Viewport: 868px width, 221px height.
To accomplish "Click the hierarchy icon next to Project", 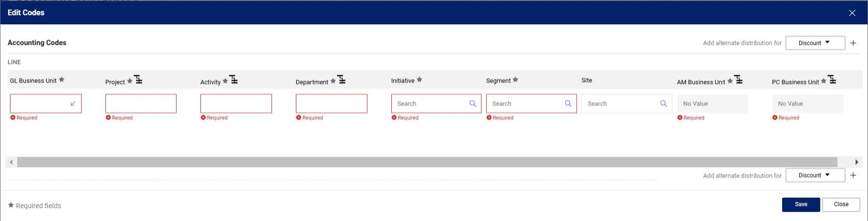I will tap(138, 79).
